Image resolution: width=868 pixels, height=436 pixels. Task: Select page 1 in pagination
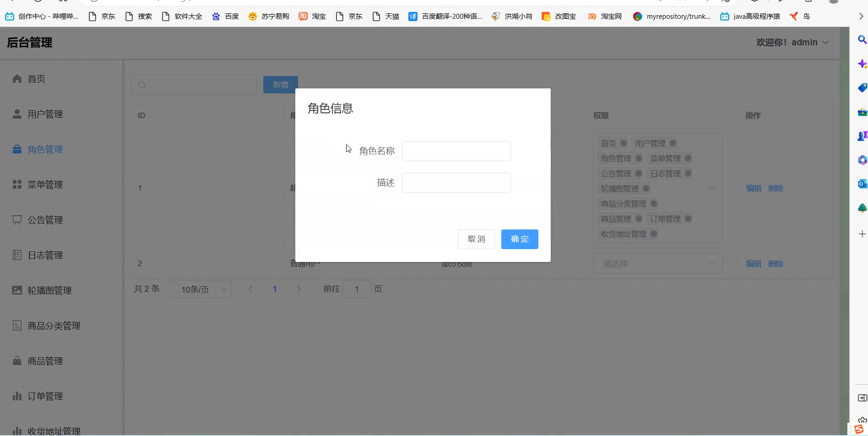pos(275,289)
